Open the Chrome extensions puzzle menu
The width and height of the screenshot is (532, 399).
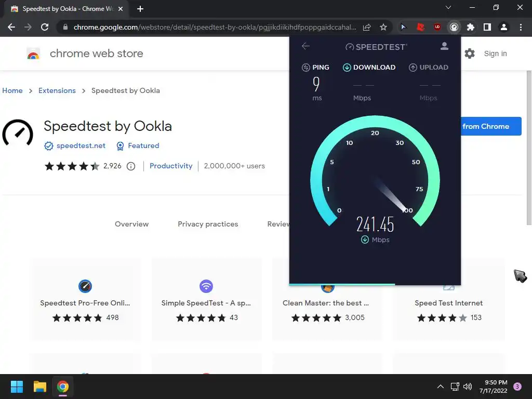click(470, 27)
